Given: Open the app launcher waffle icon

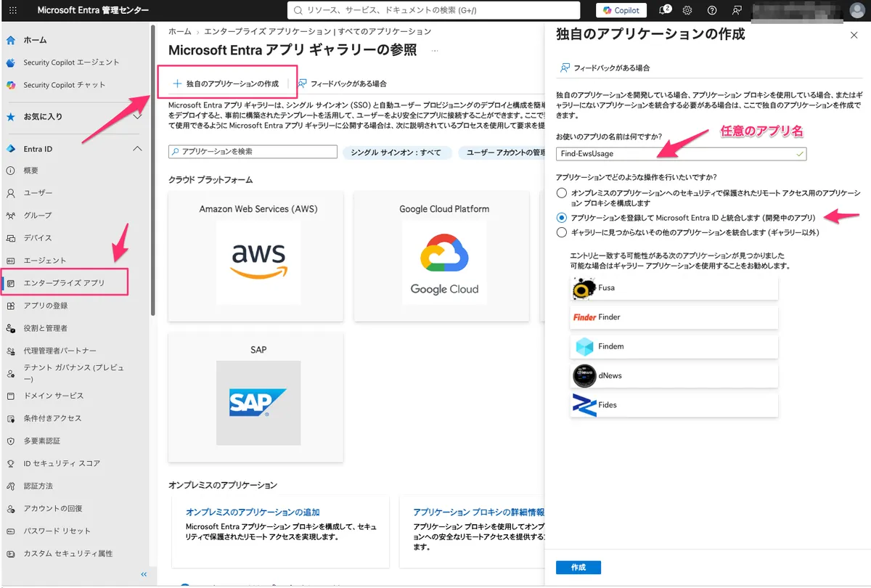Looking at the screenshot, I should 13,10.
